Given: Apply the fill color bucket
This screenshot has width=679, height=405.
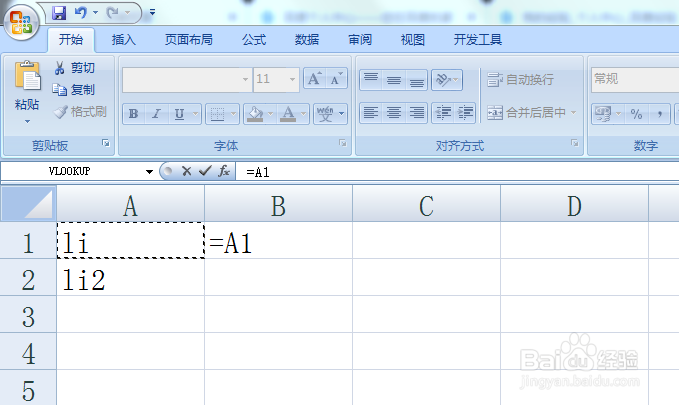Looking at the screenshot, I should tap(255, 114).
